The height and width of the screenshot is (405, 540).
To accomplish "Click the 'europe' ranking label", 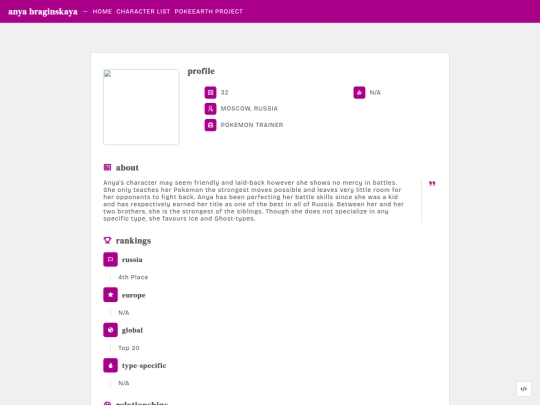I will (133, 295).
